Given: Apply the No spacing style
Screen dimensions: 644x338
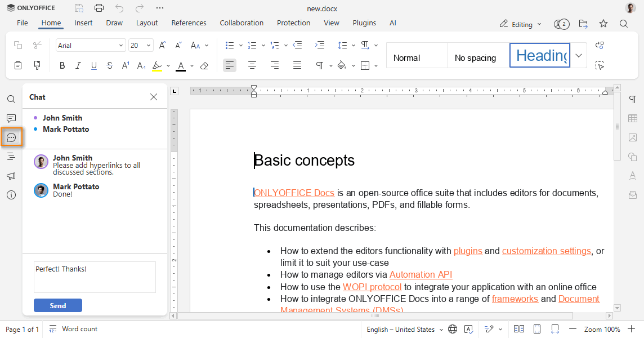Looking at the screenshot, I should tap(478, 56).
